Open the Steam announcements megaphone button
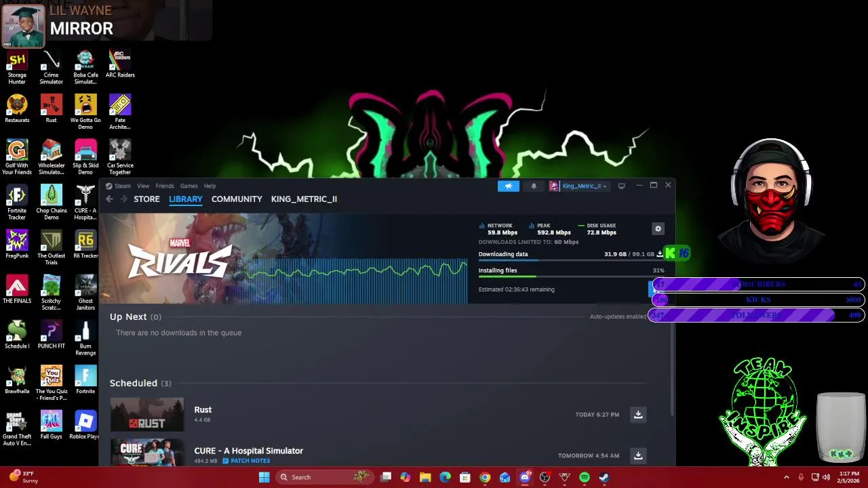868x488 pixels. (508, 186)
